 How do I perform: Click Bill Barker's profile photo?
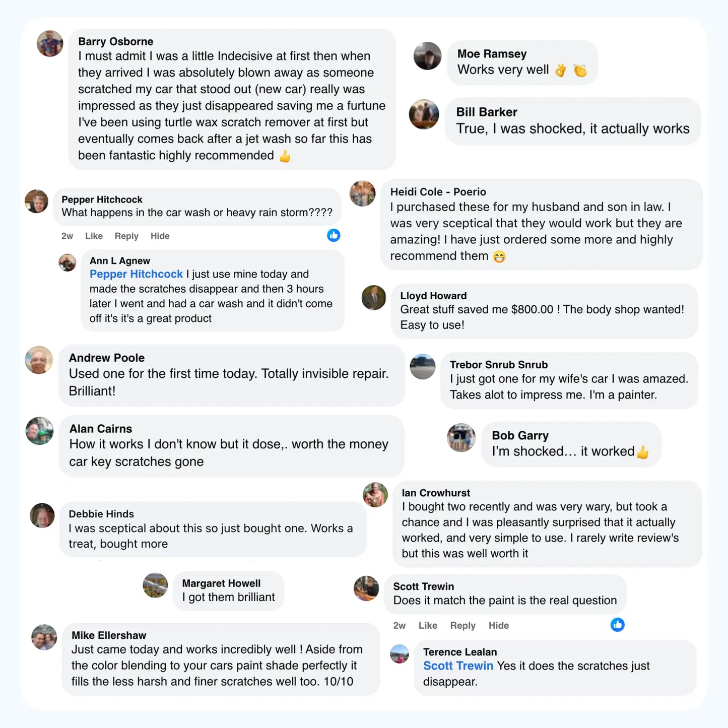point(424,114)
